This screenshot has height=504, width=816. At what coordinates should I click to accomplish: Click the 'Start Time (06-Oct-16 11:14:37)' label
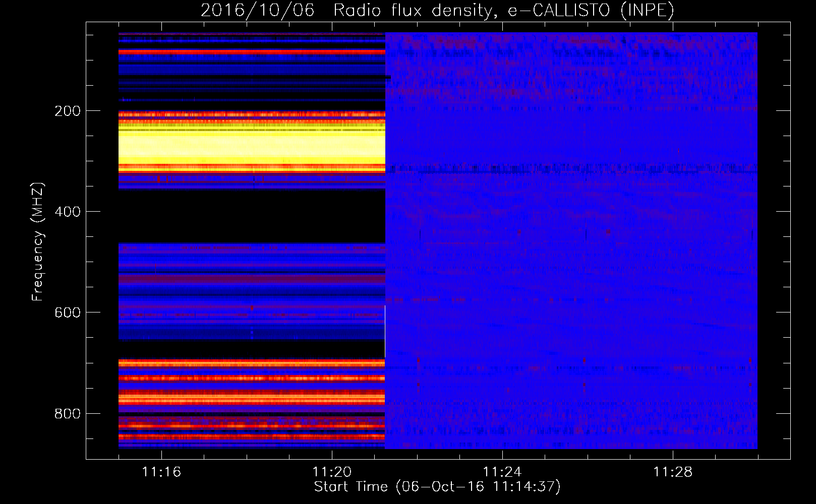click(x=437, y=487)
